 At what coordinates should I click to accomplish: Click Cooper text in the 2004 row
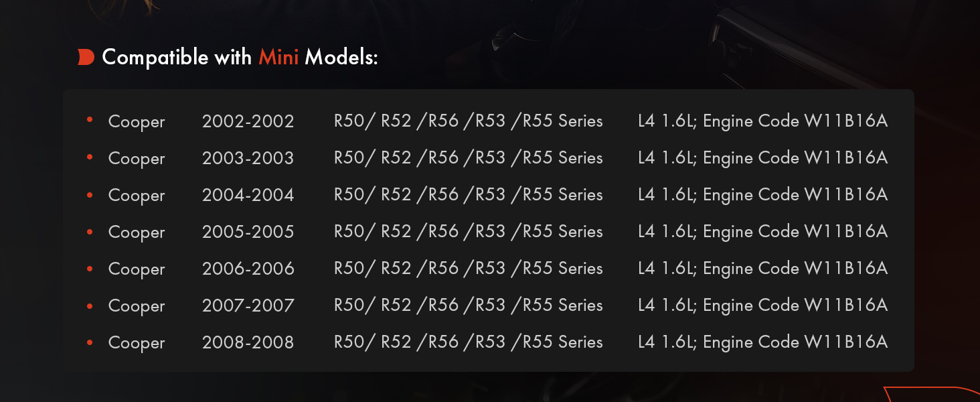pyautogui.click(x=137, y=196)
